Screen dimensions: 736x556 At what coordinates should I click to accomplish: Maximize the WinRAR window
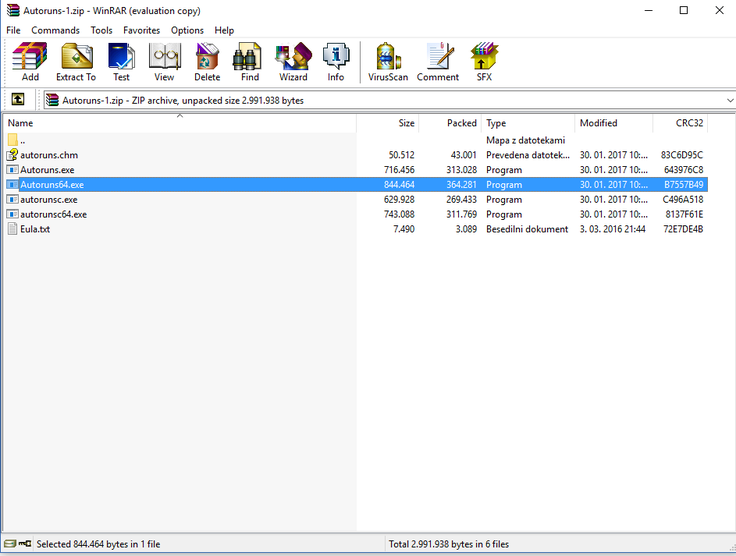684,10
